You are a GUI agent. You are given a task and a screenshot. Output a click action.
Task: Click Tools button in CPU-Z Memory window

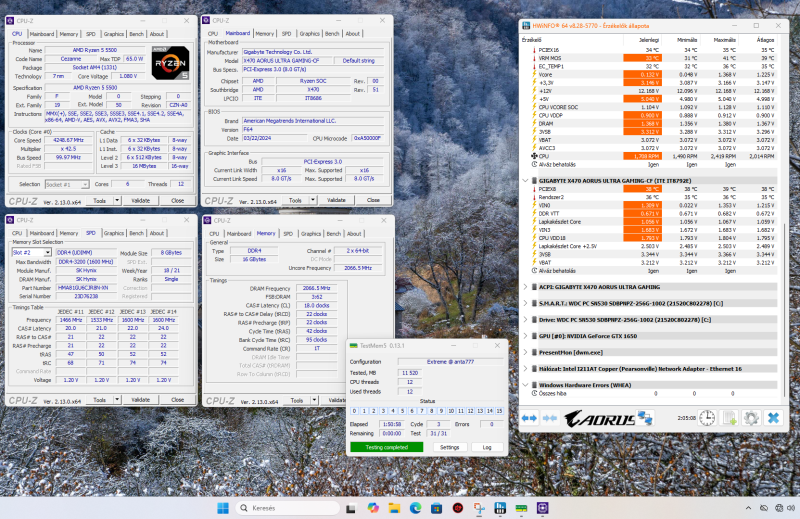[x=296, y=401]
